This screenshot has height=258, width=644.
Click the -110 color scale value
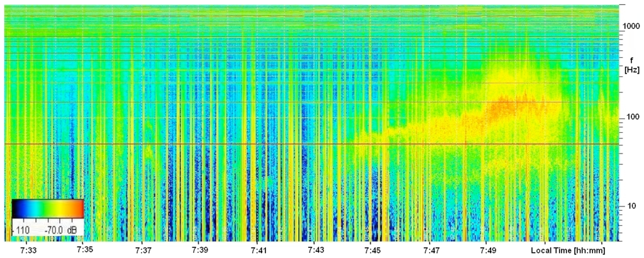pos(20,232)
